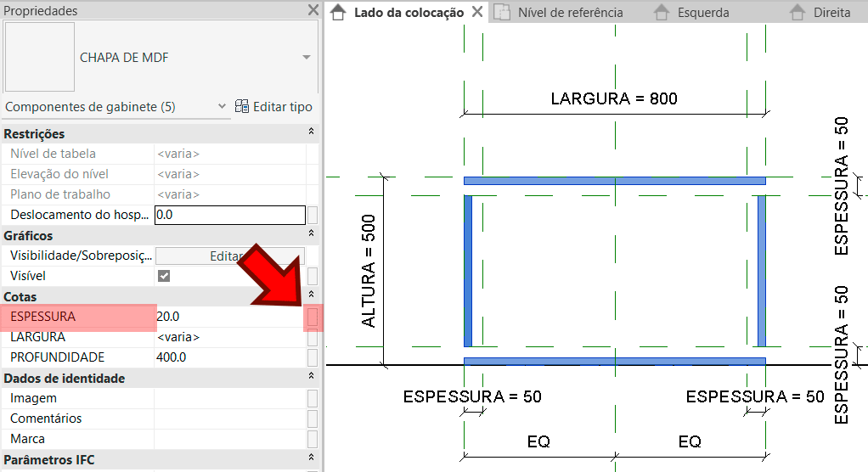This screenshot has height=472, width=868.
Task: Click the Marca value field
Action: click(x=229, y=439)
